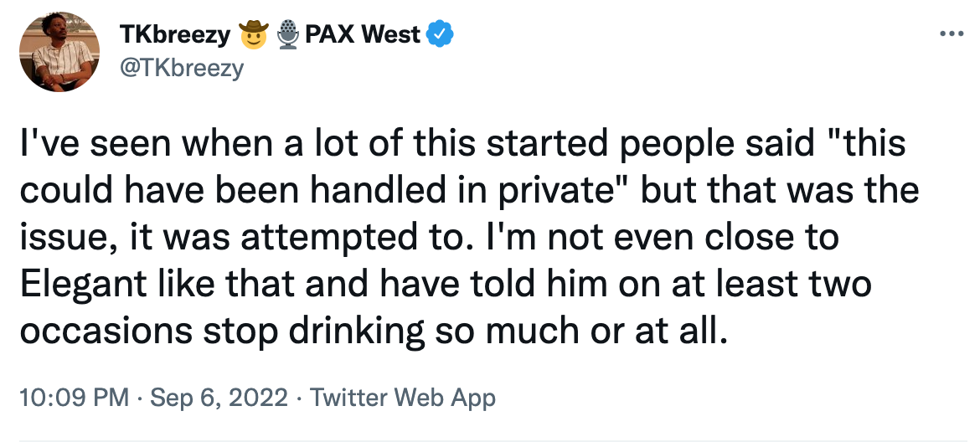Viewport: 980px width, 442px height.
Task: Open the Twitter Web App source link
Action: pyautogui.click(x=403, y=397)
